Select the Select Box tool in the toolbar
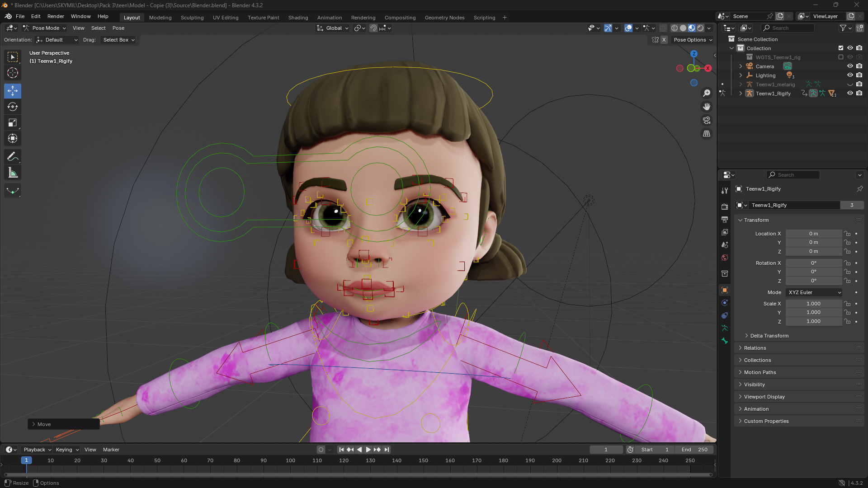Viewport: 868px width, 488px height. coord(13,57)
